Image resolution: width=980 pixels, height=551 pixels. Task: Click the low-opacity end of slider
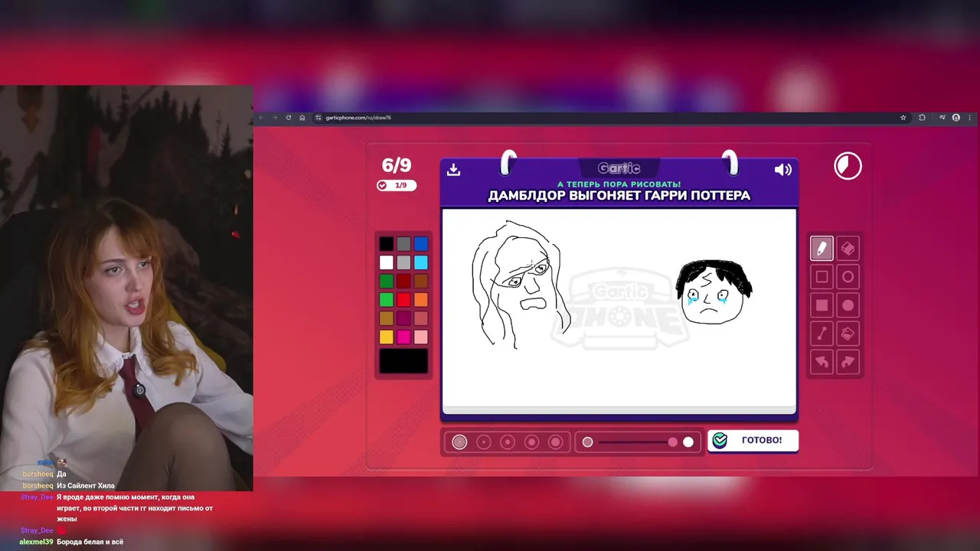pos(587,442)
